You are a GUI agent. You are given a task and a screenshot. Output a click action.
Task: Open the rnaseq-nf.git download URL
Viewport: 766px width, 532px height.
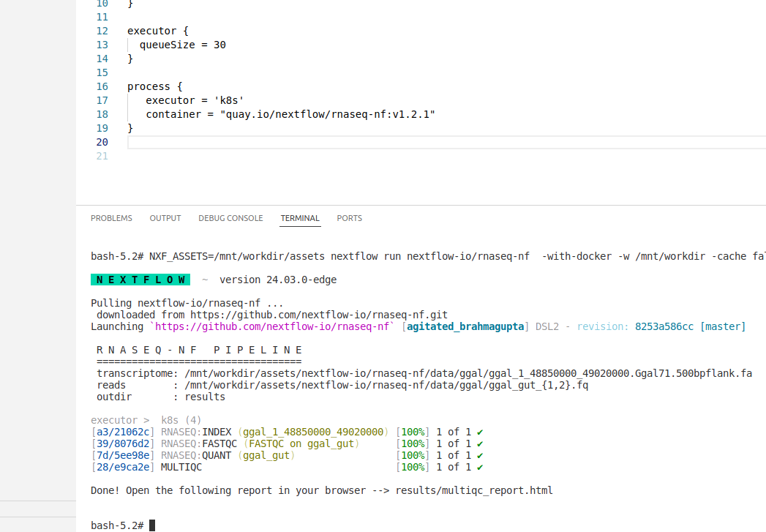point(316,315)
